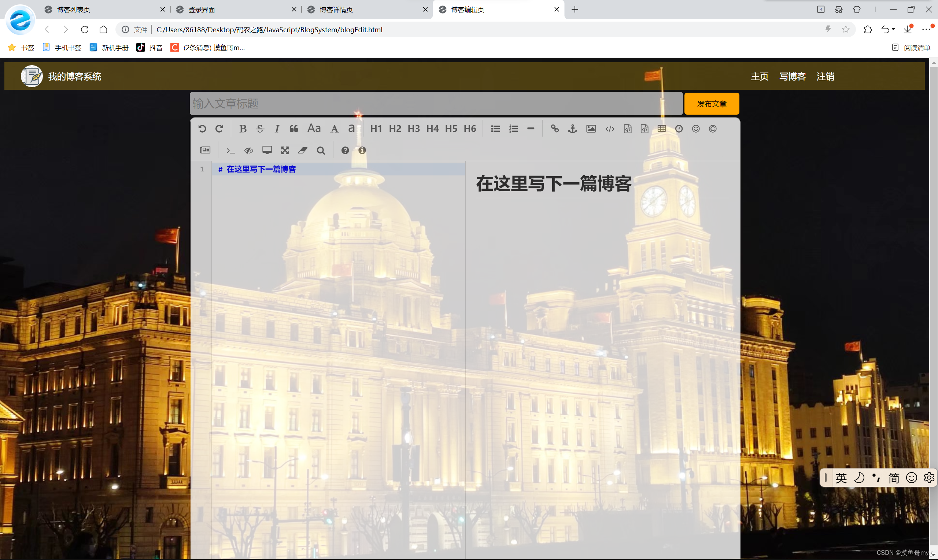Capitalize first letter with the Aa icon
This screenshot has height=560, width=938.
coord(314,128)
